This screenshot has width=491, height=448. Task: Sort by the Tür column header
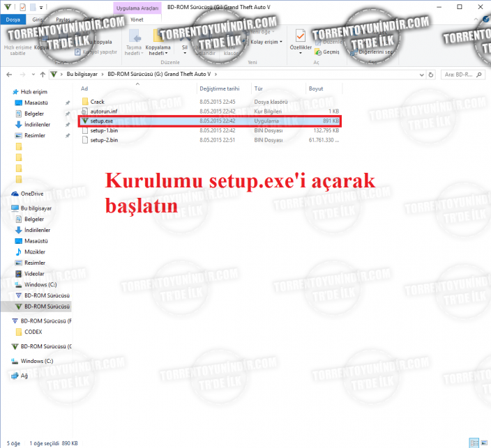258,88
